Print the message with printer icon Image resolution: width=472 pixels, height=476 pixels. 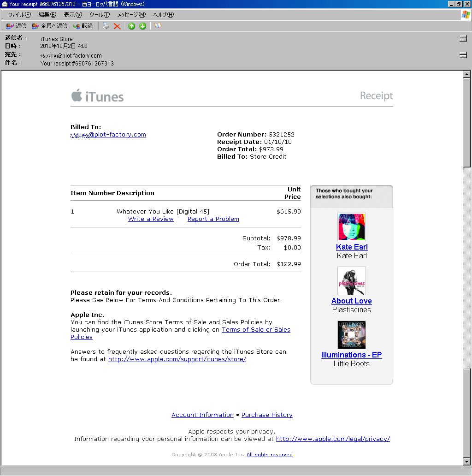point(106,26)
